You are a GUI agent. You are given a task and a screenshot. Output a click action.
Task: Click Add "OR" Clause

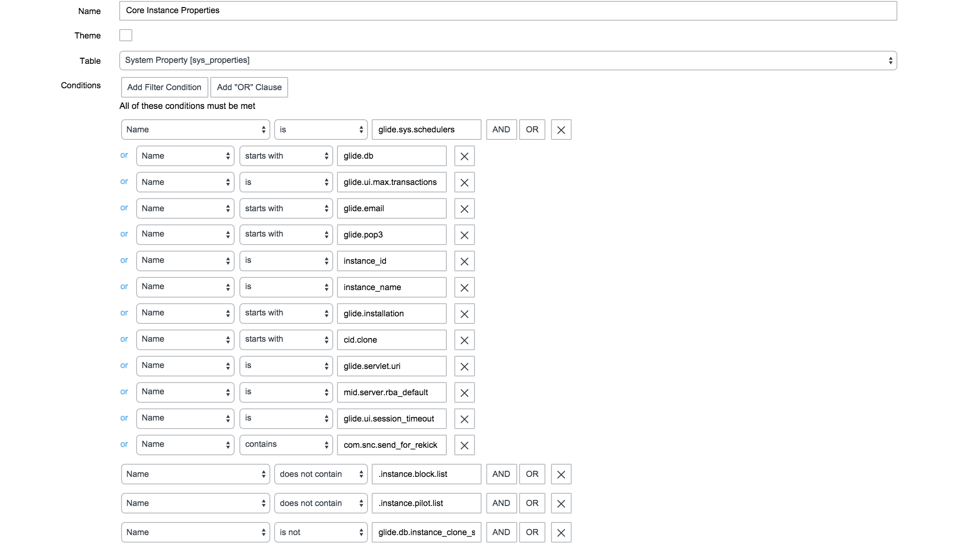pyautogui.click(x=249, y=87)
